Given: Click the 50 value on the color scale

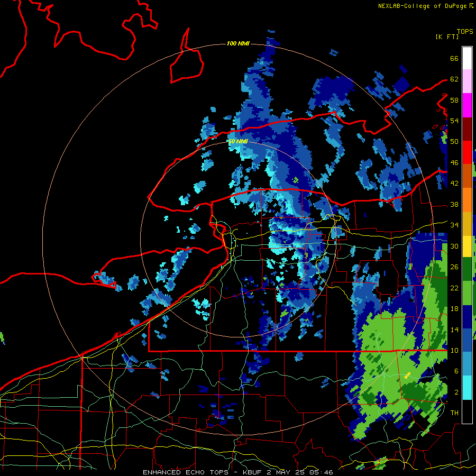Looking at the screenshot, I should (x=454, y=142).
